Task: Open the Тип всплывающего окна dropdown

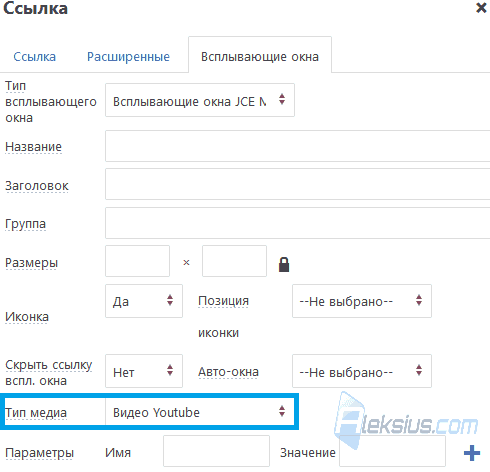Action: [x=200, y=100]
